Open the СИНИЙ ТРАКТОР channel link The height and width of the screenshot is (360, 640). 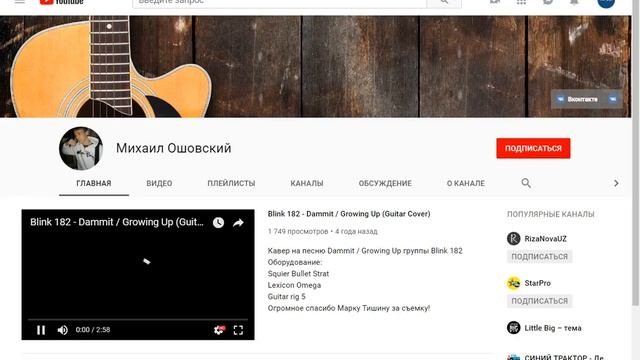click(564, 357)
